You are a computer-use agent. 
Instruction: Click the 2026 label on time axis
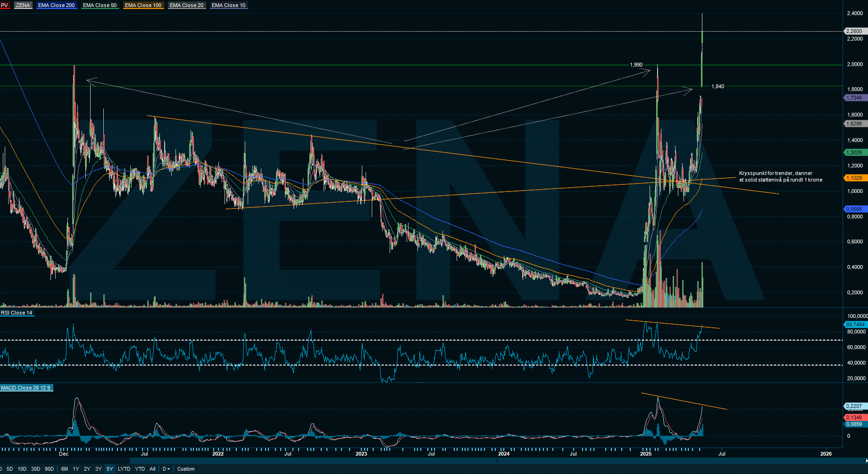point(826,454)
